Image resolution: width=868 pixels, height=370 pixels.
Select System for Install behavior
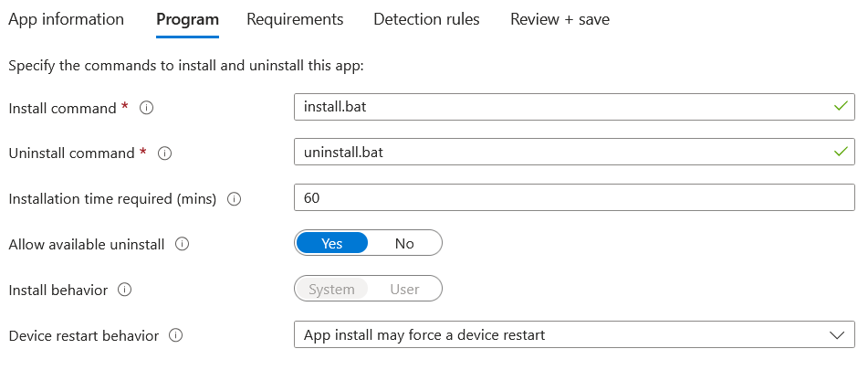tap(331, 289)
